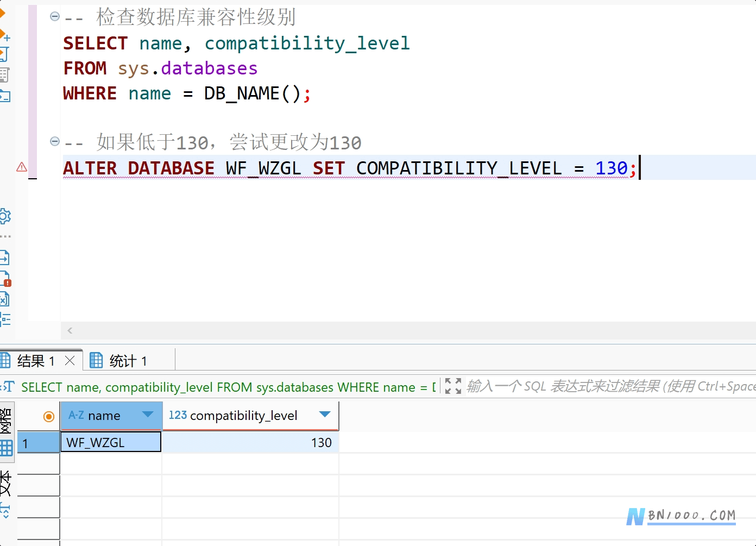Click the file with X icon
The image size is (756, 546).
pyautogui.click(x=4, y=299)
